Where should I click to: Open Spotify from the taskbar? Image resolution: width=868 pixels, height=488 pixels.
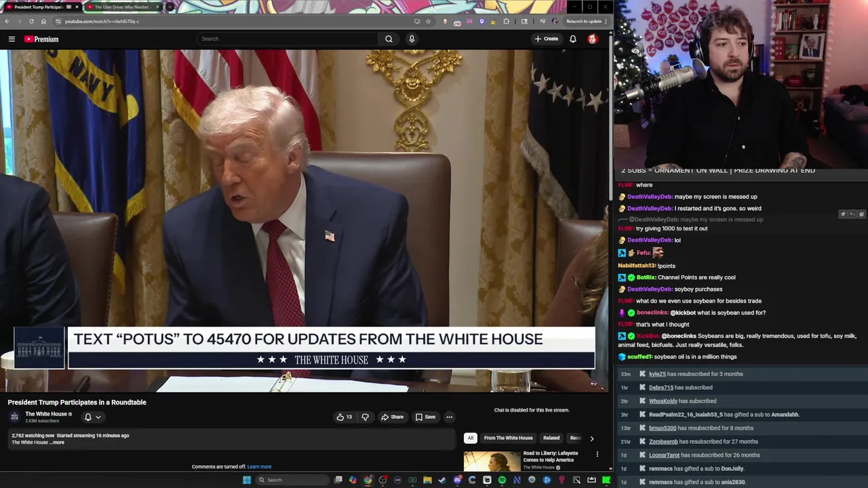[502, 480]
